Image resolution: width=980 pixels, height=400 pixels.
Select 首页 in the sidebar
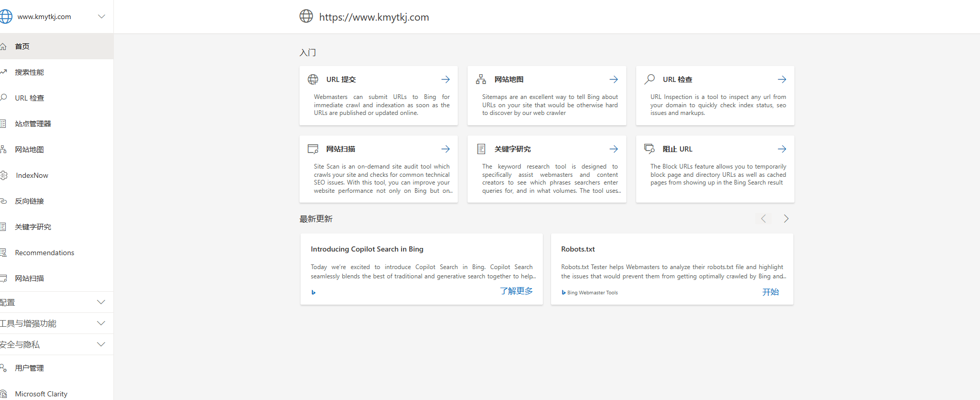point(57,46)
